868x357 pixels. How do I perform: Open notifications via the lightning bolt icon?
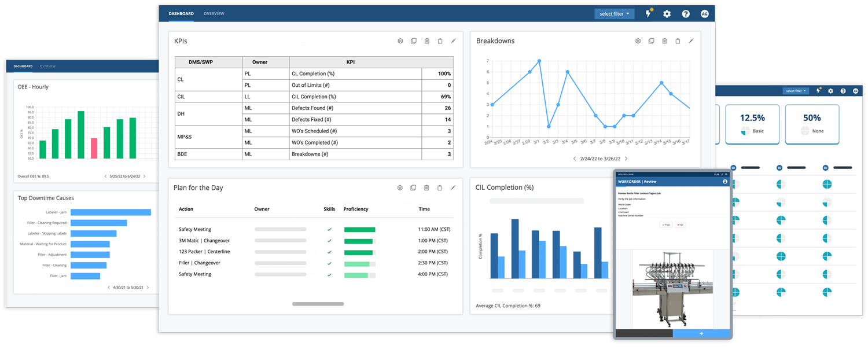point(648,13)
